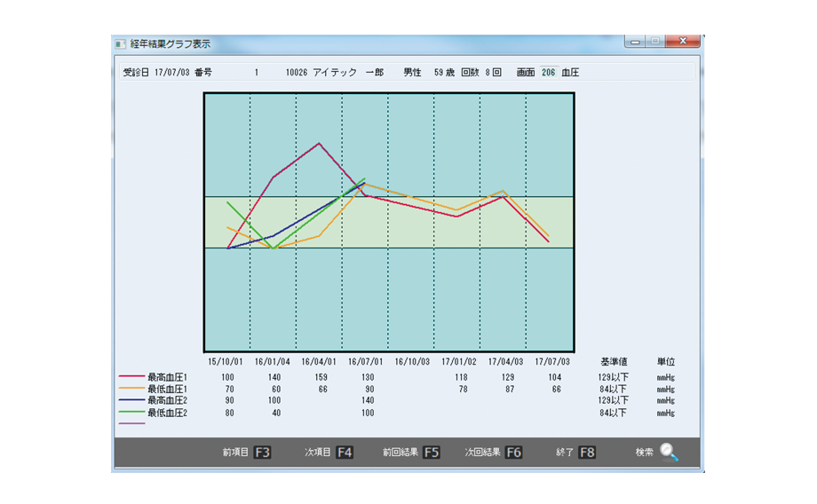
Task: Click the 検索 magnifying glass icon
Action: click(x=669, y=453)
